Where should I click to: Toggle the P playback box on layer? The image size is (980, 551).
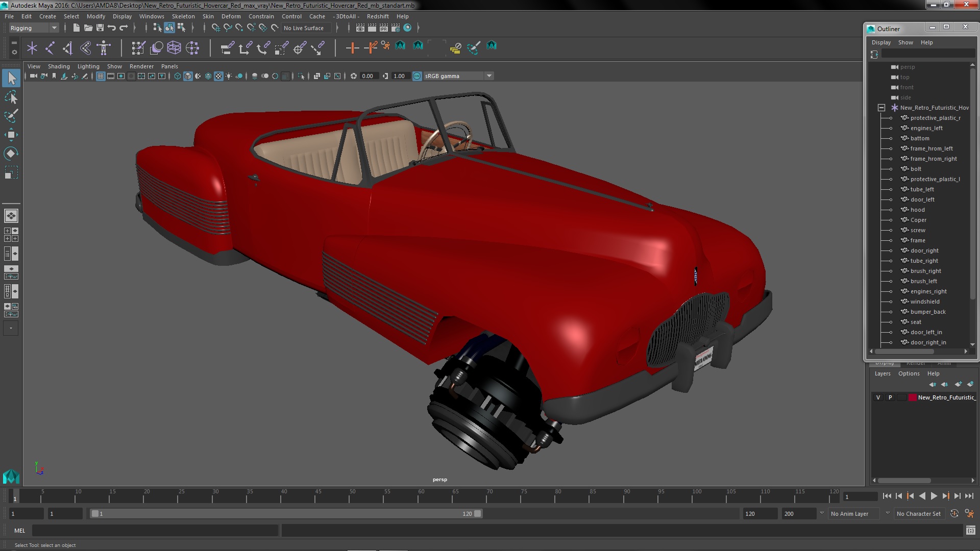coord(890,397)
